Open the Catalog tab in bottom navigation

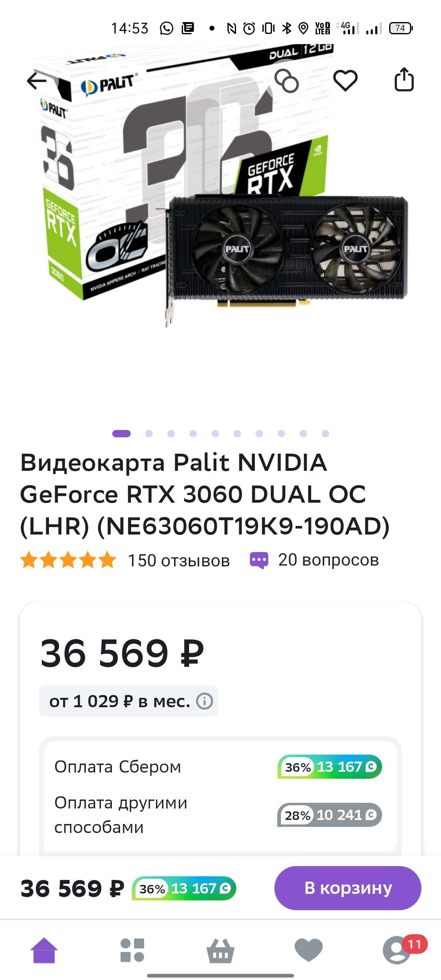pos(132,950)
